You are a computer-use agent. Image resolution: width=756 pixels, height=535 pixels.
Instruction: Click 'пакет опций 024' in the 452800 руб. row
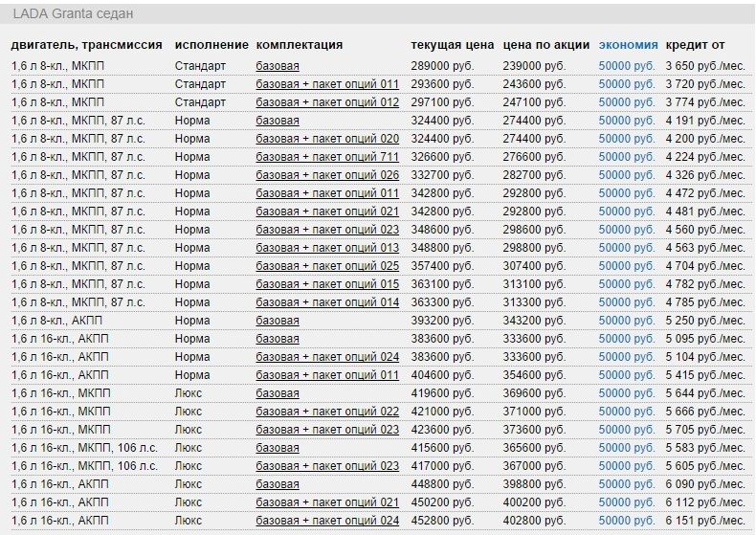point(327,521)
